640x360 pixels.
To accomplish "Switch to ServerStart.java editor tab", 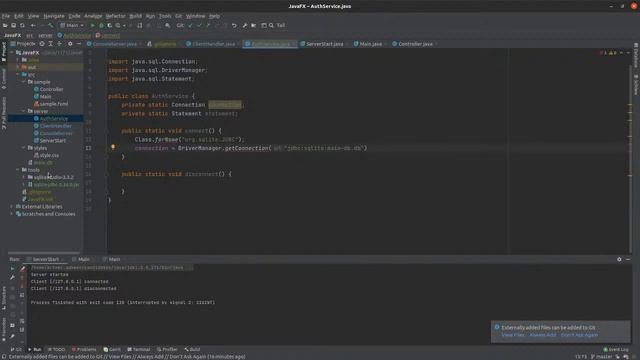I will pos(324,44).
